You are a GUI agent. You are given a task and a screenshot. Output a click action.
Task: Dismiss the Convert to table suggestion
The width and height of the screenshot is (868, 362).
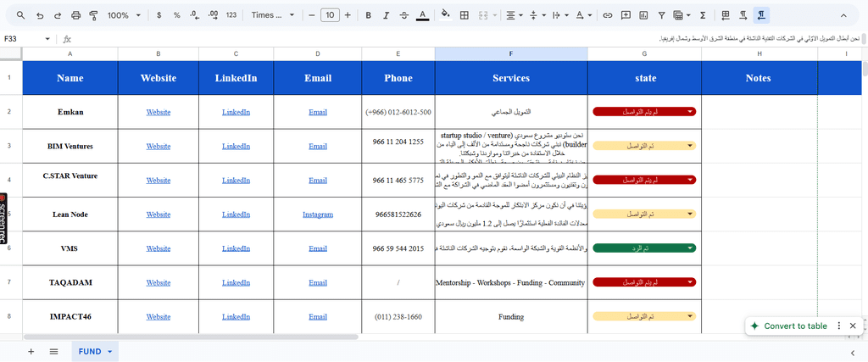click(853, 326)
